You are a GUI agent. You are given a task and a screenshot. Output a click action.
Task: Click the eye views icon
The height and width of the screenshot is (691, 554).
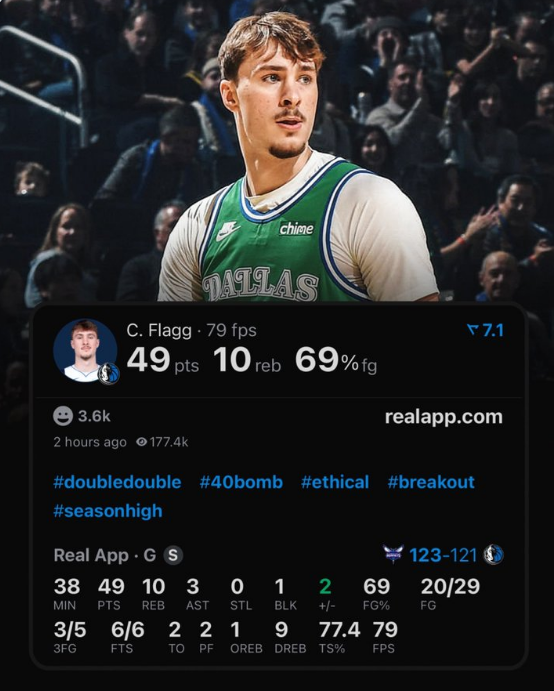click(x=141, y=442)
